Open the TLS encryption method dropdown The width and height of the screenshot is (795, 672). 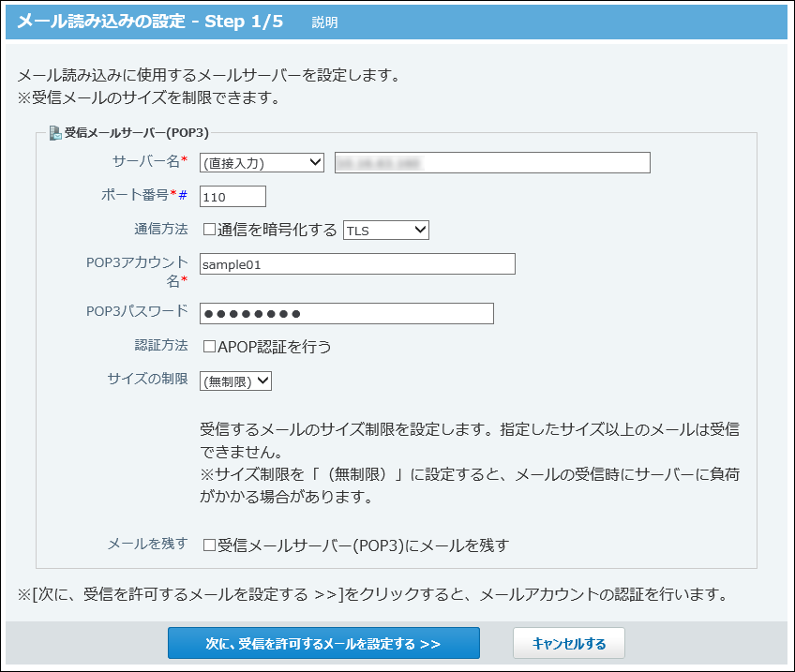click(x=386, y=230)
